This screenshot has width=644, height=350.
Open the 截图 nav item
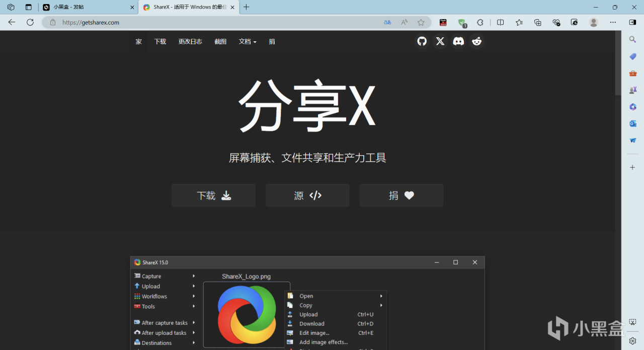[220, 41]
